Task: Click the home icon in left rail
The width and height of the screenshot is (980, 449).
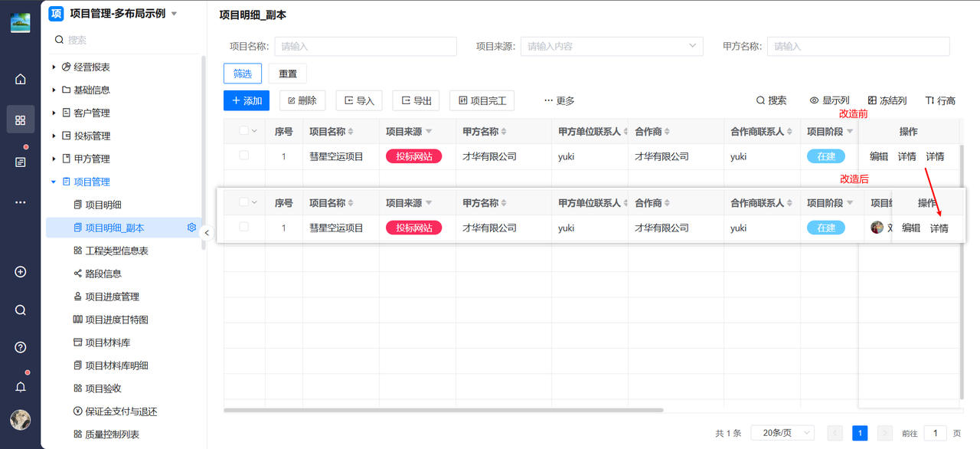Action: [x=21, y=79]
